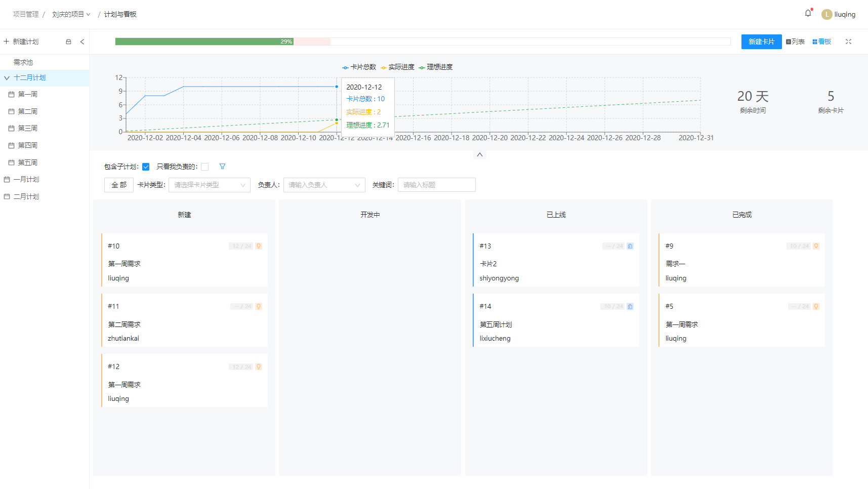
Task: Enable the 只看我负责的 checkbox
Action: pyautogui.click(x=205, y=167)
